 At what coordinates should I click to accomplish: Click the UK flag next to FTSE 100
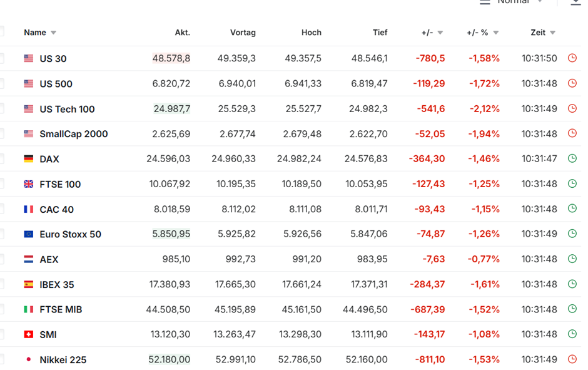(28, 184)
